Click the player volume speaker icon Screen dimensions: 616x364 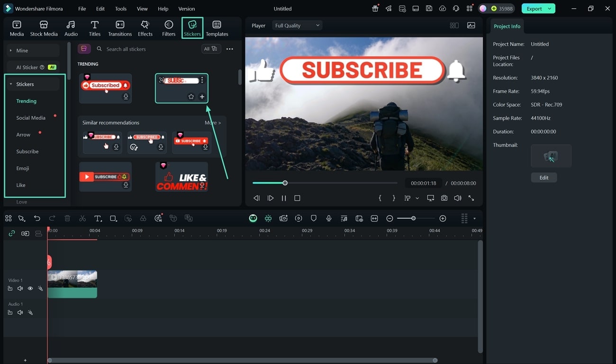(457, 198)
